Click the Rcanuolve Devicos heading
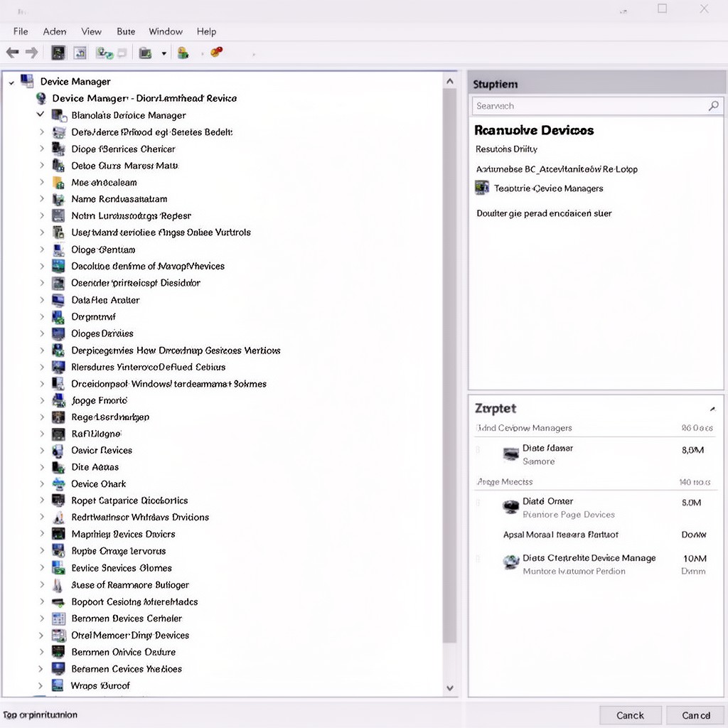This screenshot has width=728, height=728. 534,131
